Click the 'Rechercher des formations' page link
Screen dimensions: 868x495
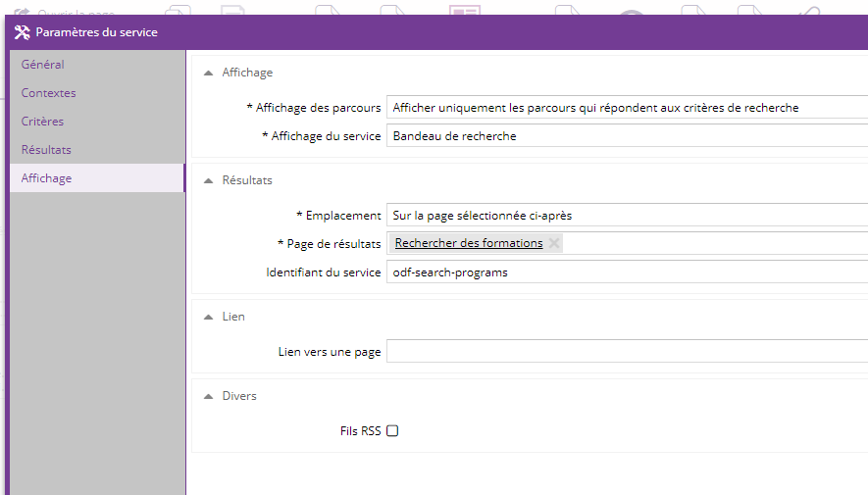(469, 243)
